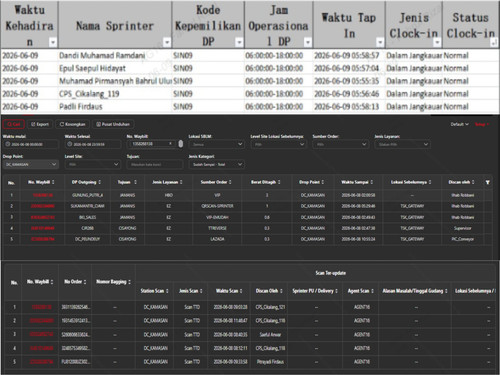Sort by Sprinter PU / Delivery column
Screen dimensions: 500x375
(x=336, y=291)
